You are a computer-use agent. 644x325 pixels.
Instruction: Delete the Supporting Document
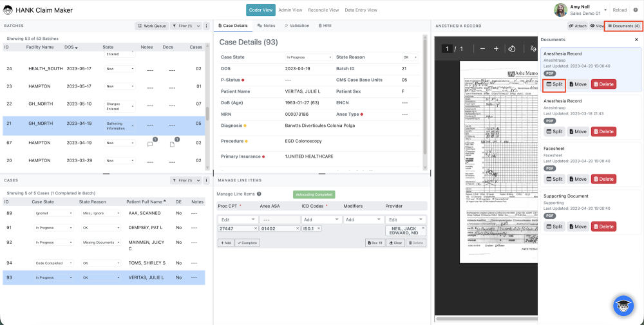pos(603,227)
